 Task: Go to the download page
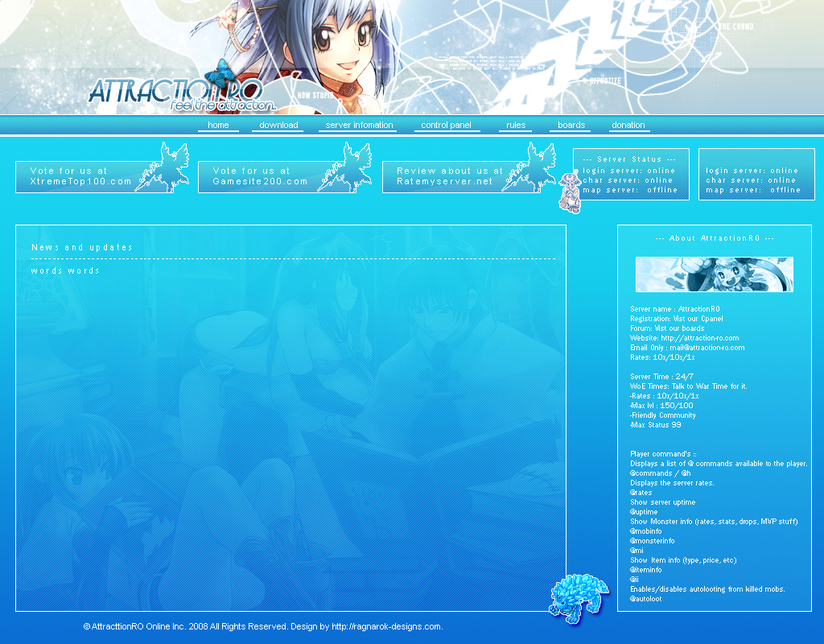pos(278,126)
